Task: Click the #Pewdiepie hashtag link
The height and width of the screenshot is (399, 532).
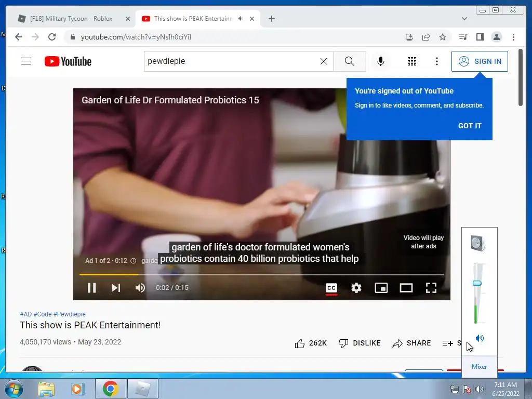Action: click(70, 314)
